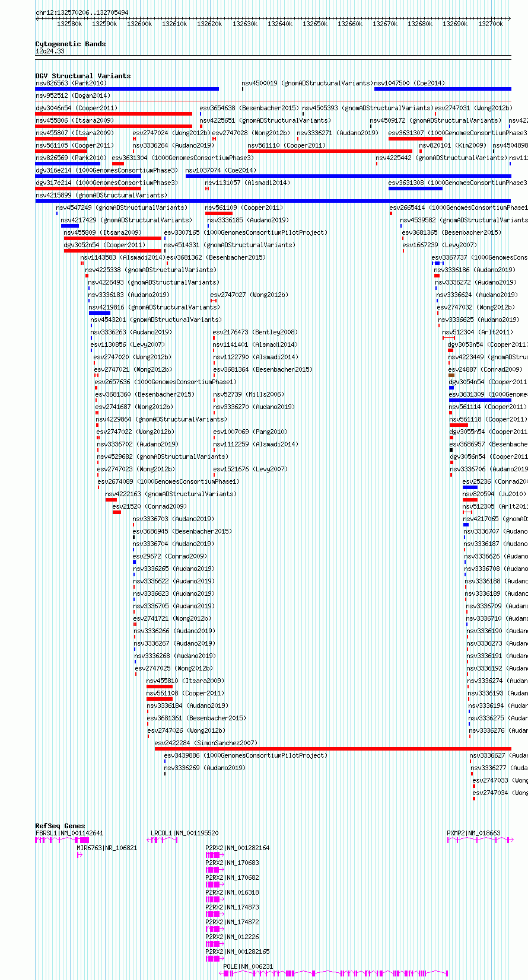Click the chr12:132570206..132705494 region label
Screen dimensions: 528x980
pos(82,12)
